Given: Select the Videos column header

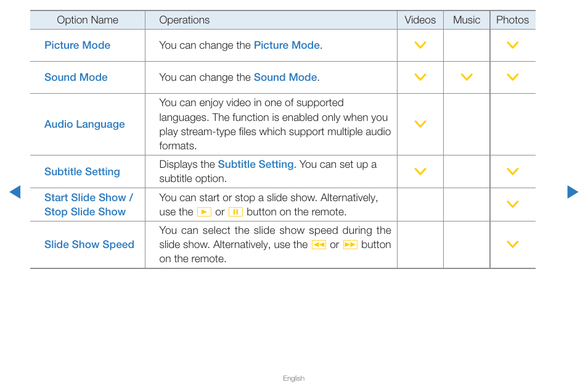Looking at the screenshot, I should 420,20.
